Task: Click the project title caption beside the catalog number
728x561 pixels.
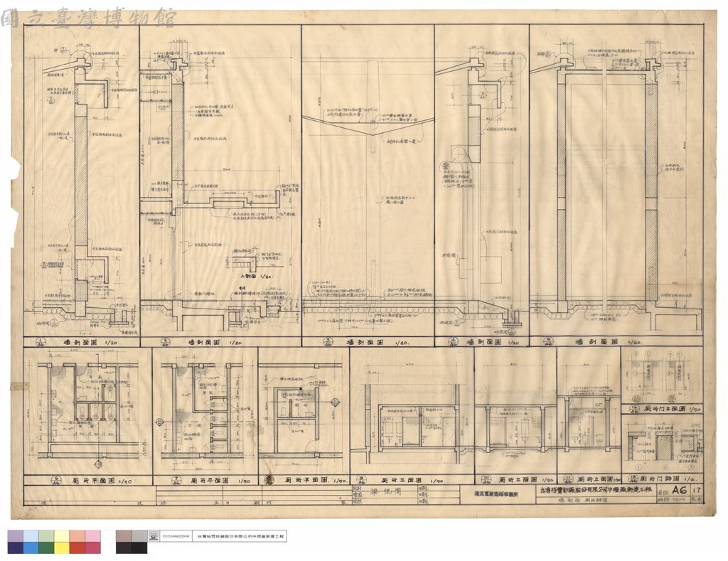Action: (x=240, y=535)
